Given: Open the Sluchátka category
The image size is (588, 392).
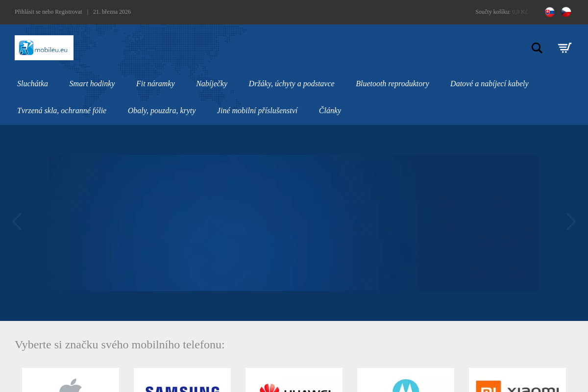Looking at the screenshot, I should pos(32,84).
